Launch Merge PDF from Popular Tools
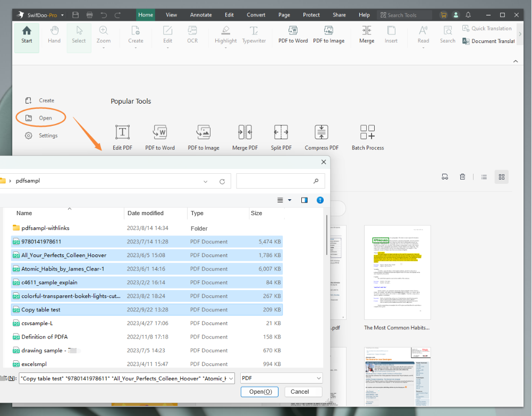532x416 pixels. pyautogui.click(x=245, y=137)
